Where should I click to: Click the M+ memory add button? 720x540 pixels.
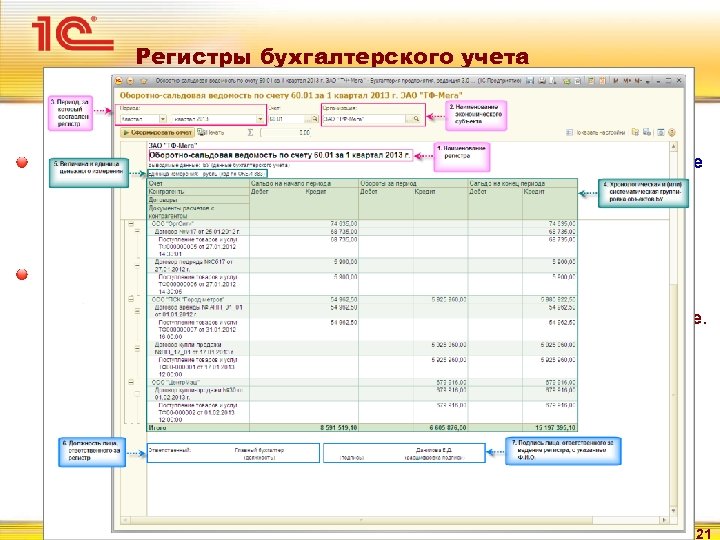pyautogui.click(x=627, y=81)
